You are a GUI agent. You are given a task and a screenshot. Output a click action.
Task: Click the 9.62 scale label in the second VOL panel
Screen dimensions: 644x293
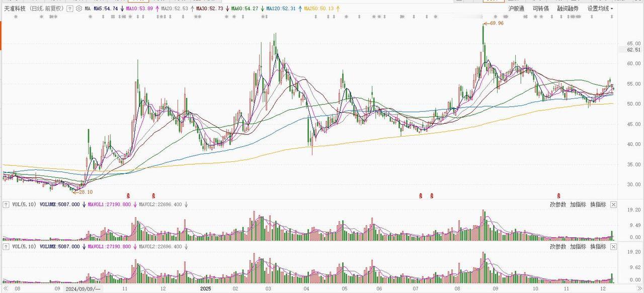(635, 268)
